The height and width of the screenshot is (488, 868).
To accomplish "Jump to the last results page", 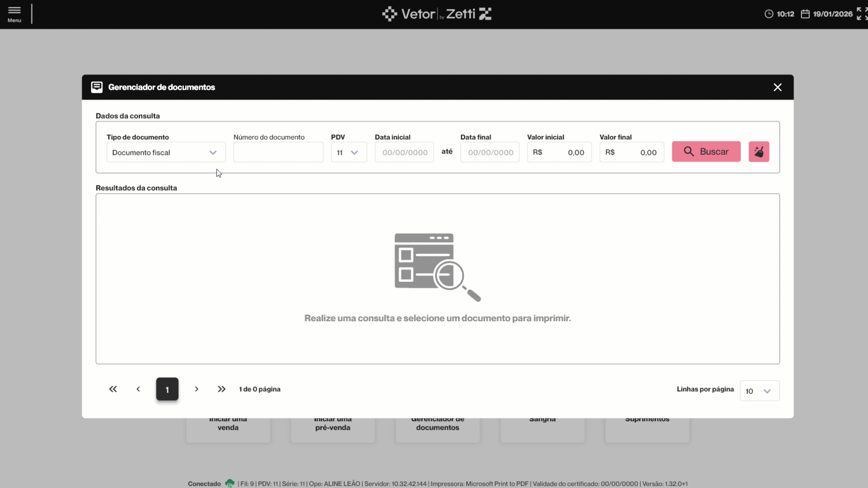I will [222, 389].
